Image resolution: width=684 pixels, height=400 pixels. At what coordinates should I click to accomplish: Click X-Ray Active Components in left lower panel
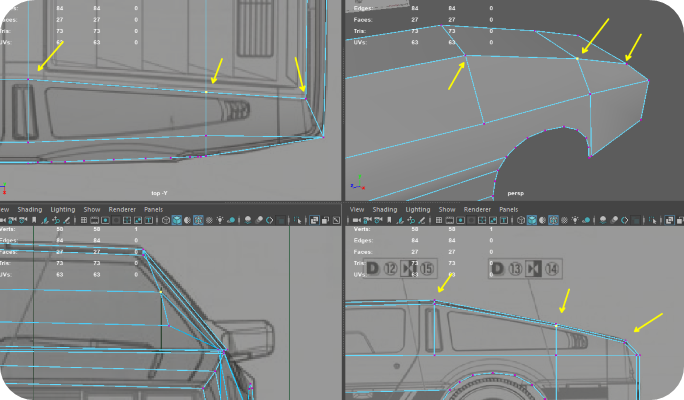tap(325, 220)
